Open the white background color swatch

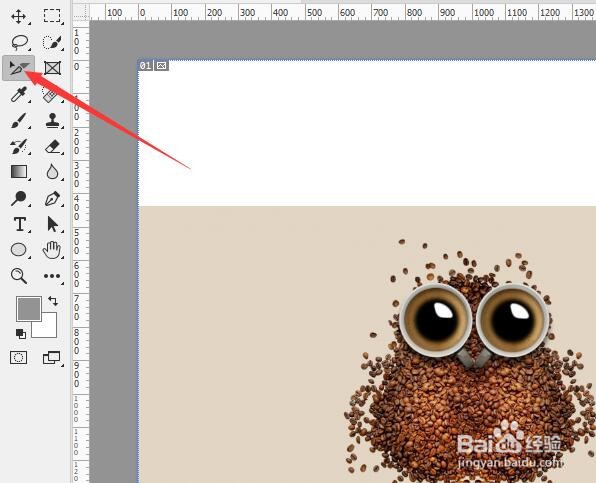pos(49,329)
